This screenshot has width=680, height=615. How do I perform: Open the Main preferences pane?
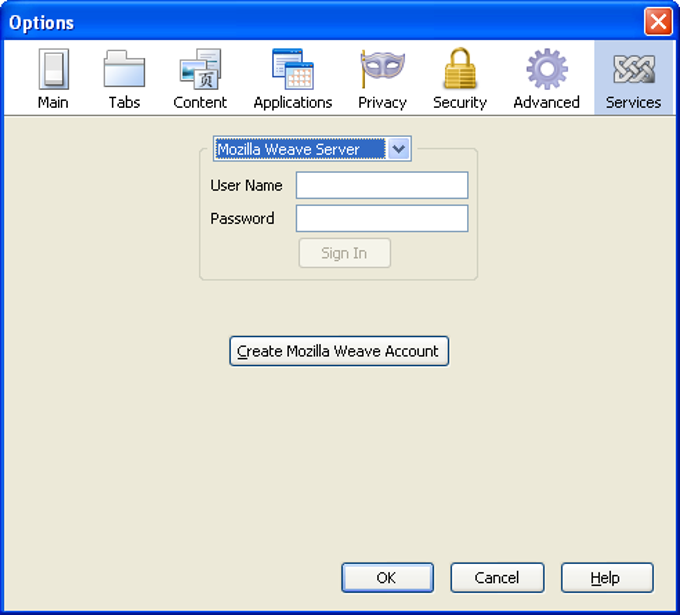point(53,79)
